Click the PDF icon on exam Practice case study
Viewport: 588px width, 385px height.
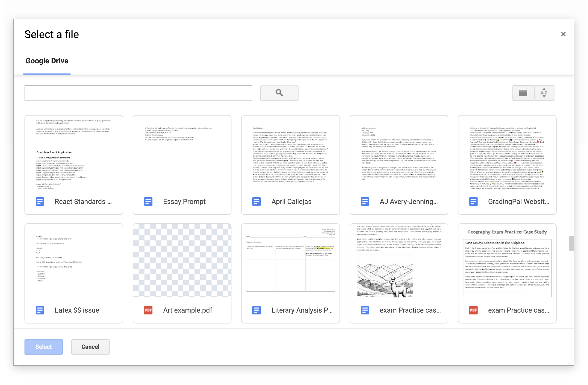click(473, 310)
